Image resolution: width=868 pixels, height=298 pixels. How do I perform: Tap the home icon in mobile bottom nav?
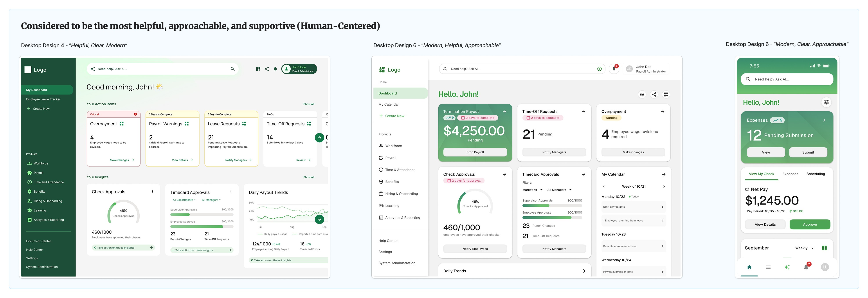click(749, 267)
